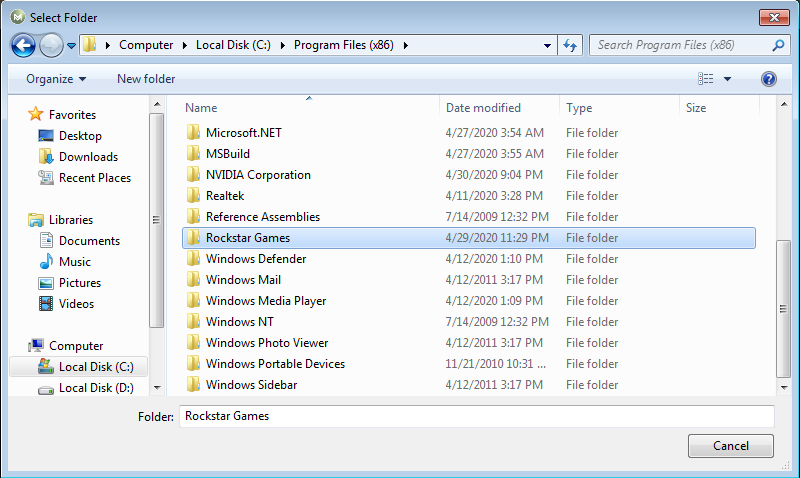800x478 pixels.
Task: Select the MSBuild folder icon
Action: [193, 154]
